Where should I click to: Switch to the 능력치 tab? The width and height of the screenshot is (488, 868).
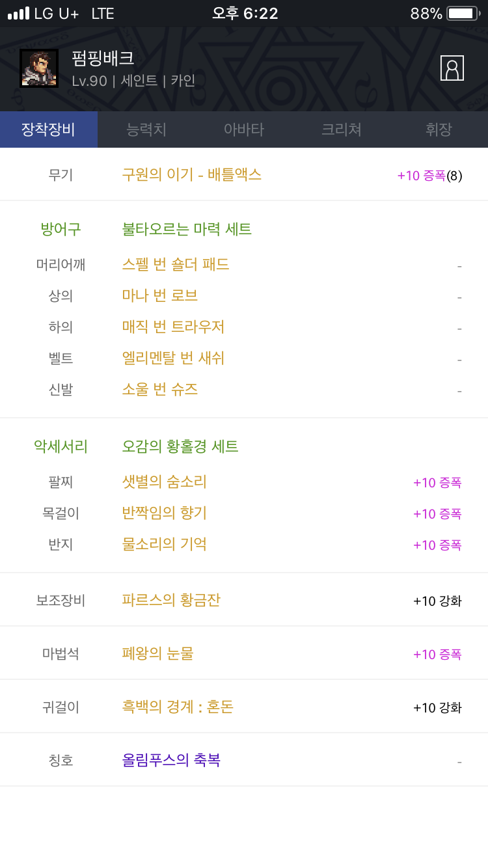coord(146,129)
